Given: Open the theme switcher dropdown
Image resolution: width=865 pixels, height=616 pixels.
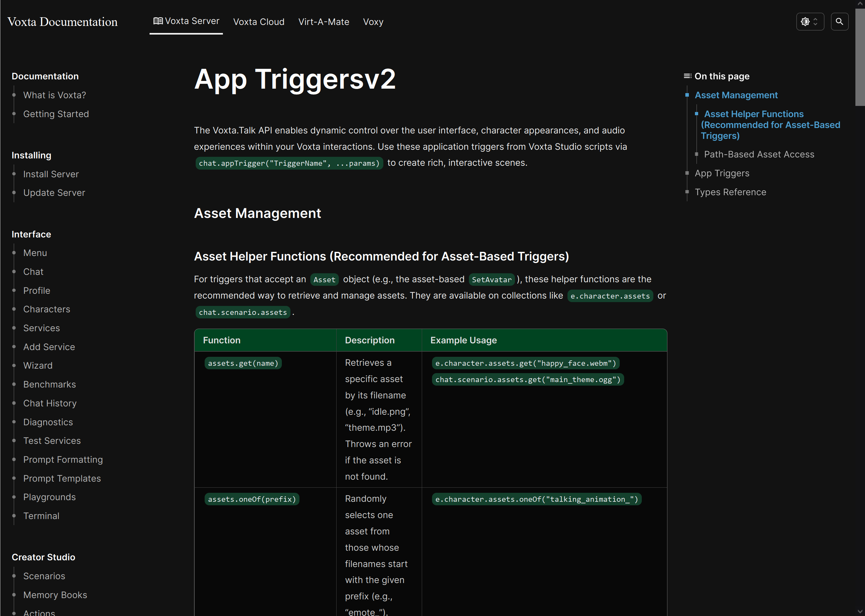Looking at the screenshot, I should point(810,22).
